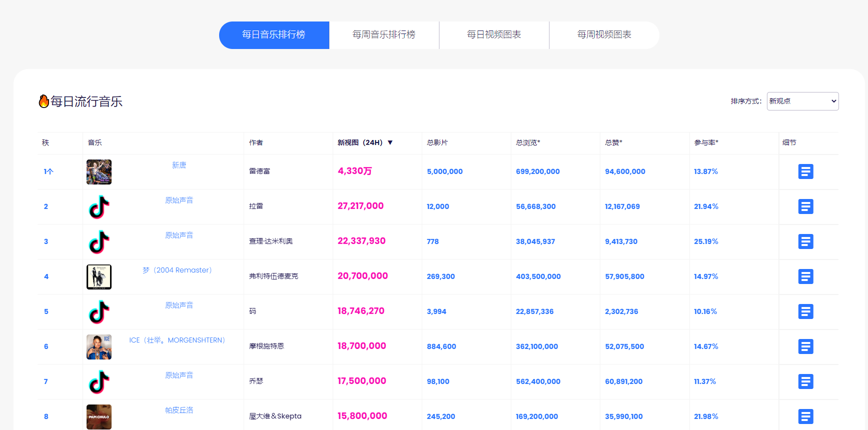The width and height of the screenshot is (868, 430).
Task: Open album cover for 梦 (2004 Remaster)
Action: click(99, 277)
